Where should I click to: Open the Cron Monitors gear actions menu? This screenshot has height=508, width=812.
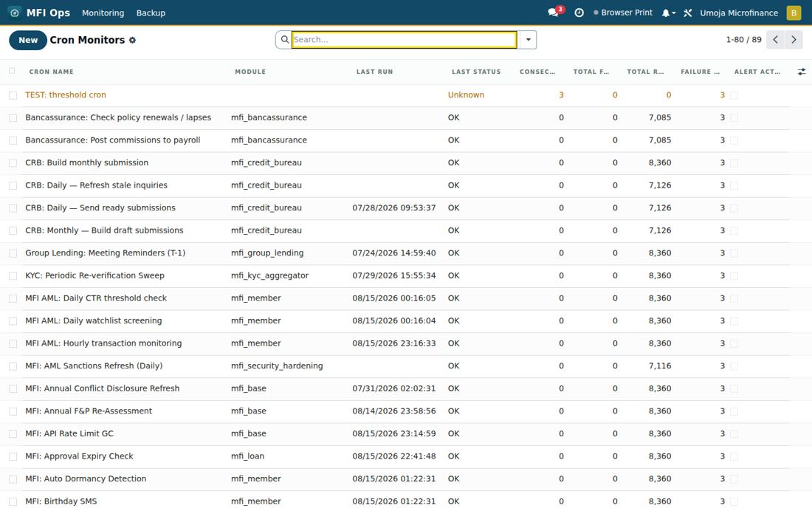(133, 40)
